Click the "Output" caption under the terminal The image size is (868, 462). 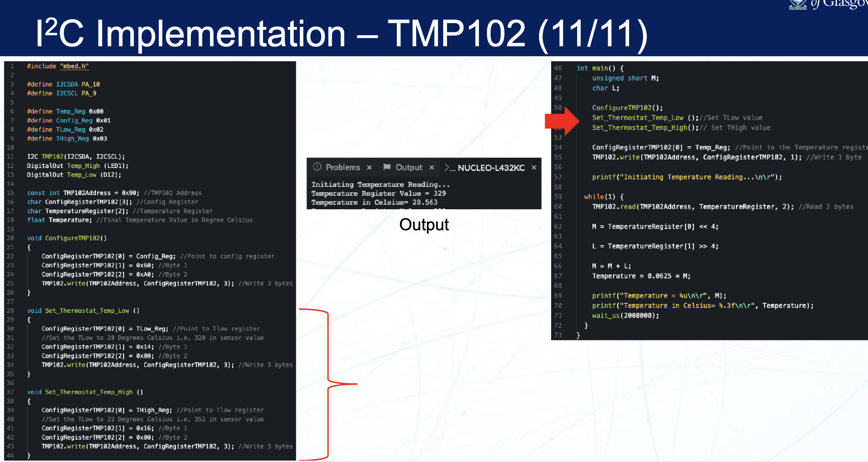pos(424,225)
